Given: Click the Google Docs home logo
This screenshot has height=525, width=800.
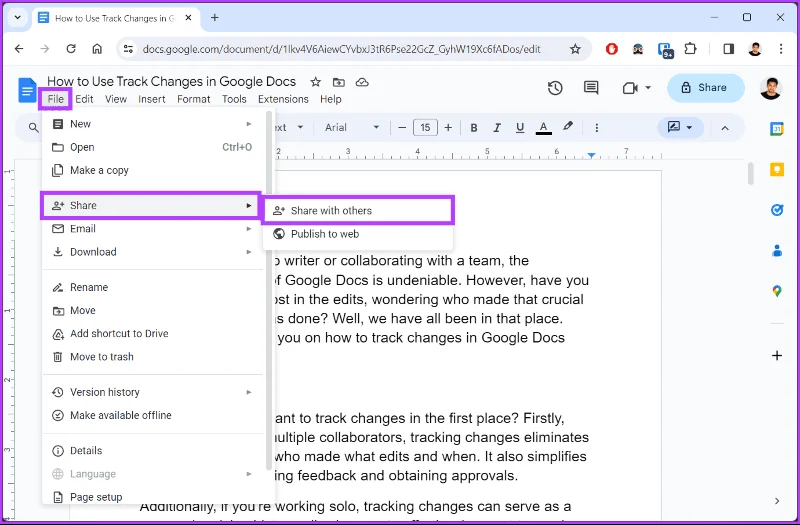Looking at the screenshot, I should [x=27, y=90].
